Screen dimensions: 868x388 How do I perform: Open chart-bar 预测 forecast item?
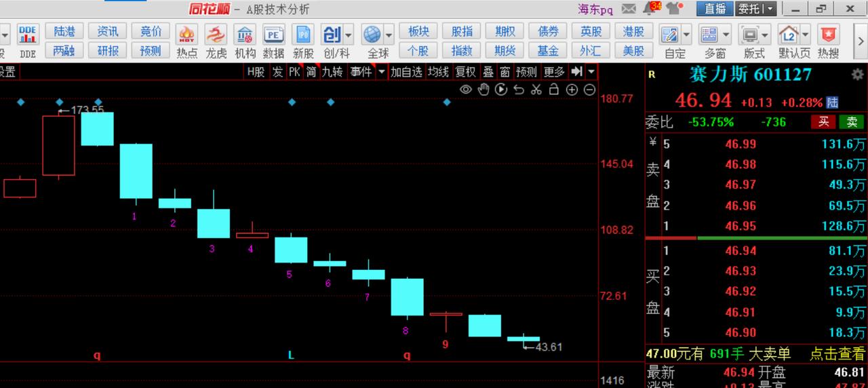[526, 72]
